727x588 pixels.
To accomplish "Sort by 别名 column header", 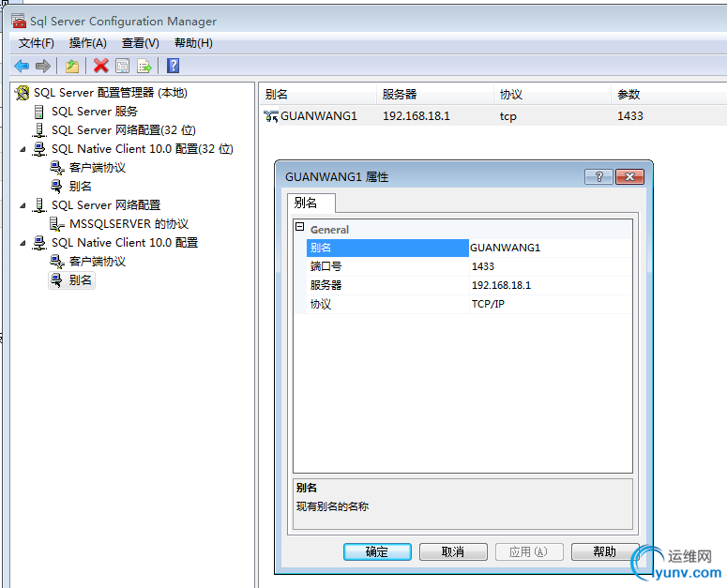I will (318, 95).
